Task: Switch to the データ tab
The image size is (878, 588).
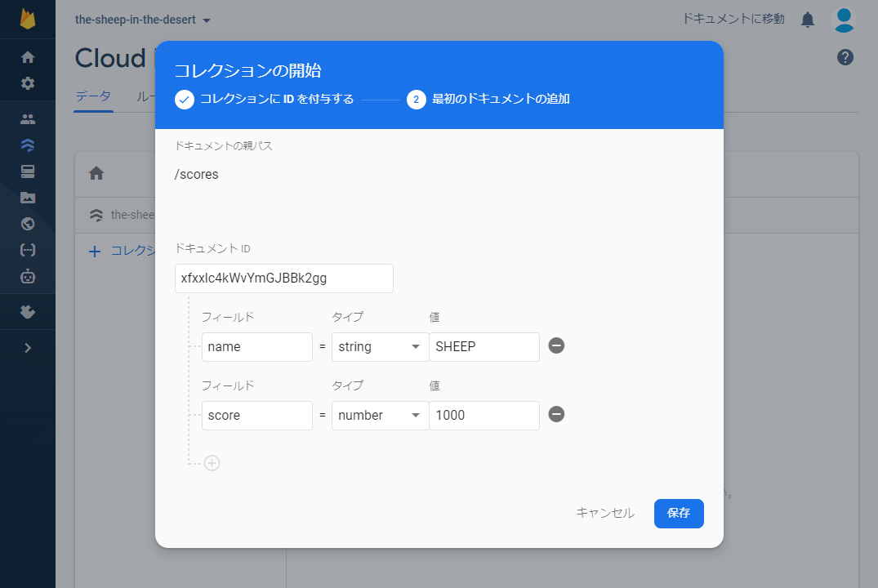Action: tap(93, 96)
